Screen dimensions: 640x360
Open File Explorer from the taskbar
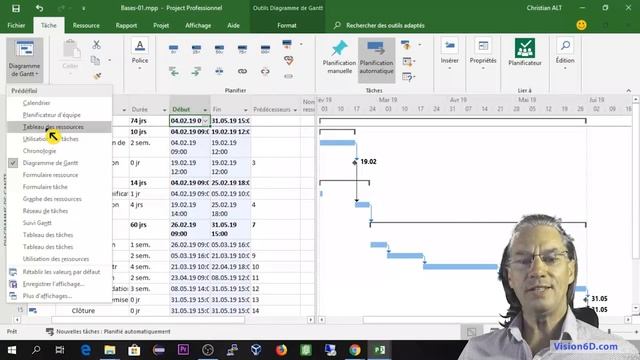[x=110, y=350]
